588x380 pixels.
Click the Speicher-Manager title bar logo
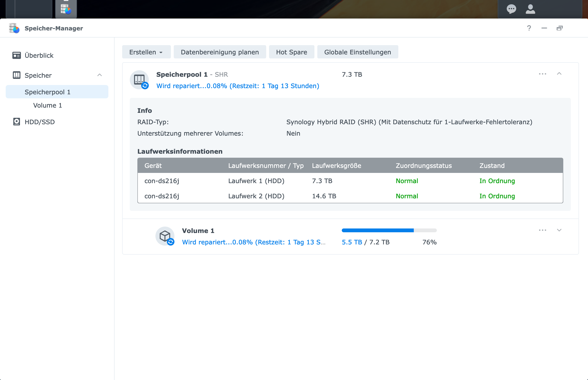point(14,28)
